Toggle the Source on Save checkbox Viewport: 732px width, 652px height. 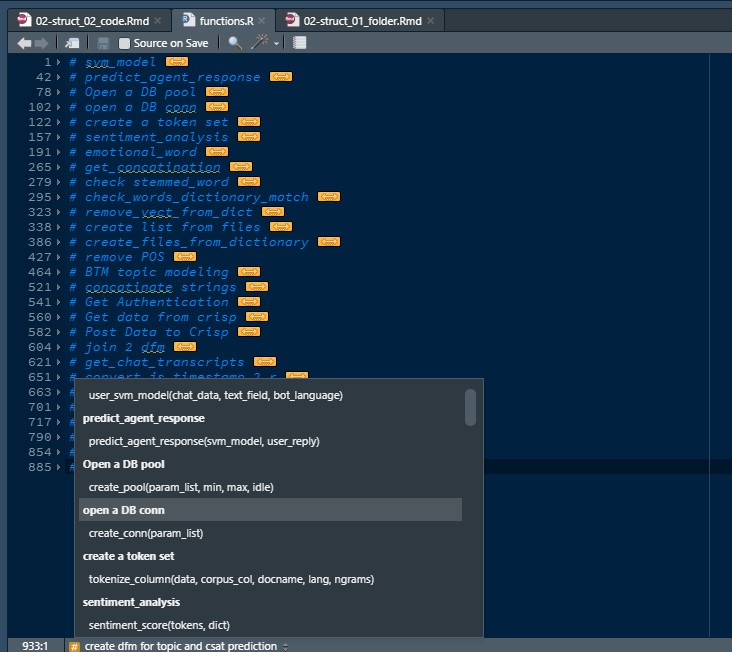124,43
